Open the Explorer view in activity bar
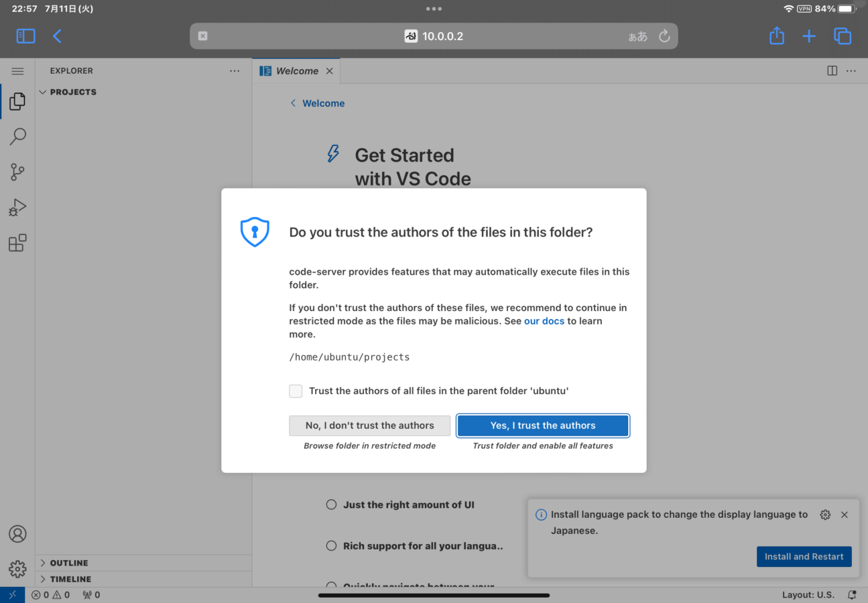The height and width of the screenshot is (603, 868). click(17, 101)
